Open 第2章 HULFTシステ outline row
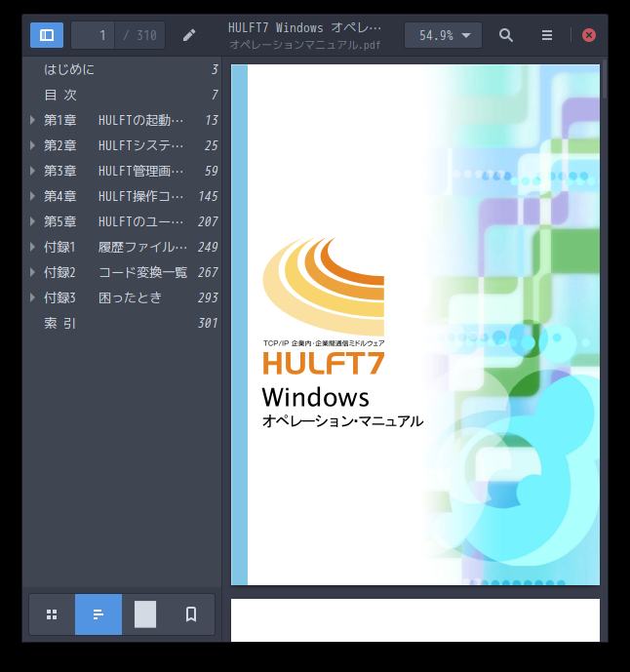 pos(122,145)
